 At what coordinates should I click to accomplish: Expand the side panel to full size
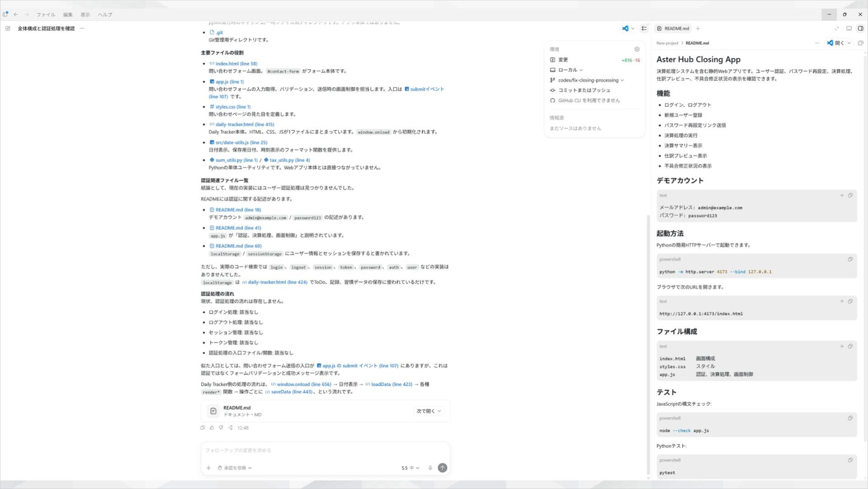point(837,28)
